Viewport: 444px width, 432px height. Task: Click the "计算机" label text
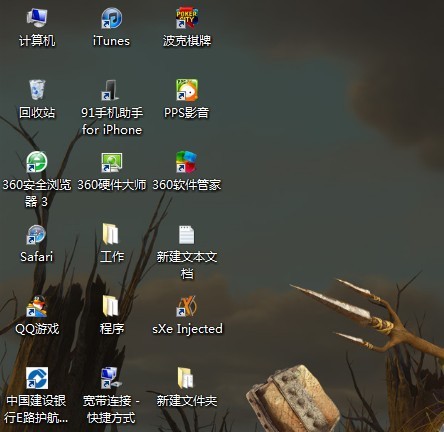(x=37, y=41)
